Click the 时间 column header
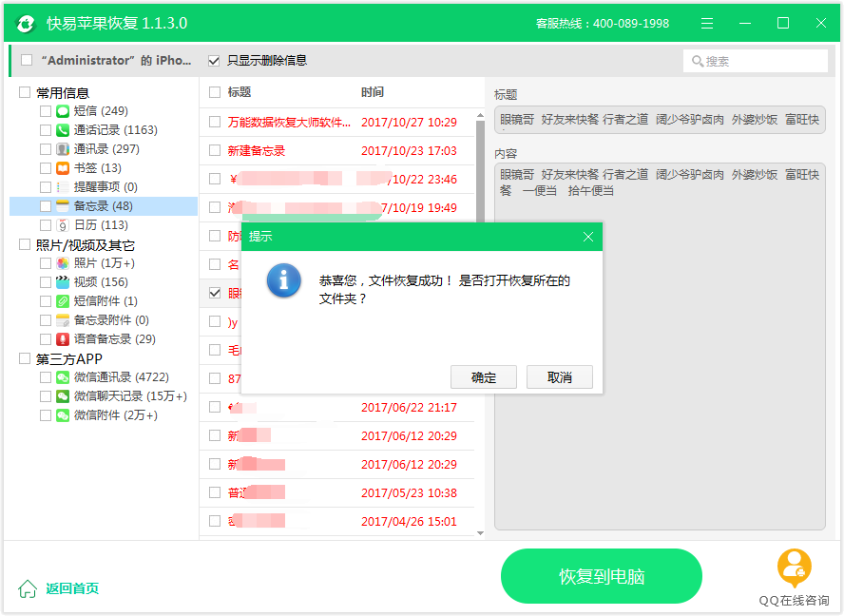The image size is (844, 616). (372, 92)
